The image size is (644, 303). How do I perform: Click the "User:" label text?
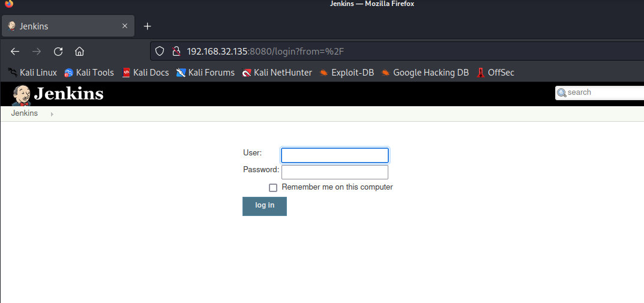pos(252,153)
